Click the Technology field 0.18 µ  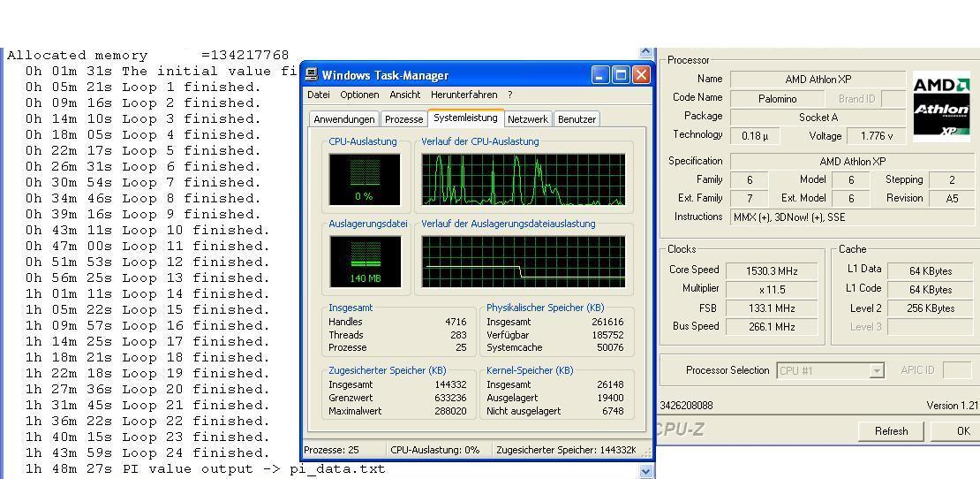755,136
